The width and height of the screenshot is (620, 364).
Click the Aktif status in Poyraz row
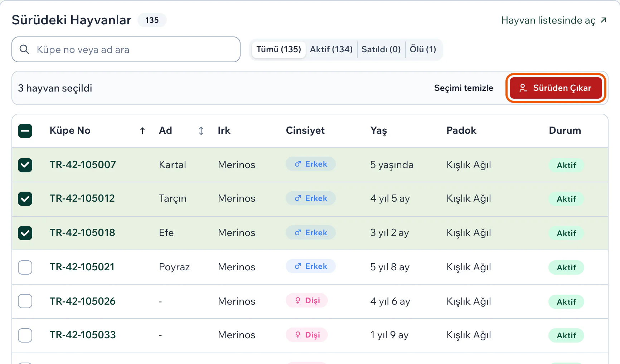[566, 267]
